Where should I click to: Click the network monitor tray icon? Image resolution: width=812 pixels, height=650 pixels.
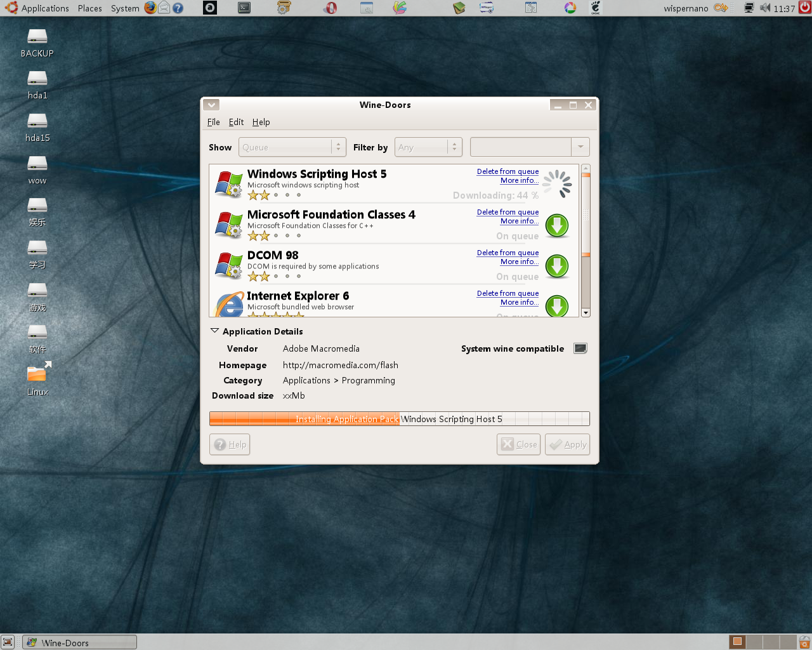pyautogui.click(x=749, y=8)
